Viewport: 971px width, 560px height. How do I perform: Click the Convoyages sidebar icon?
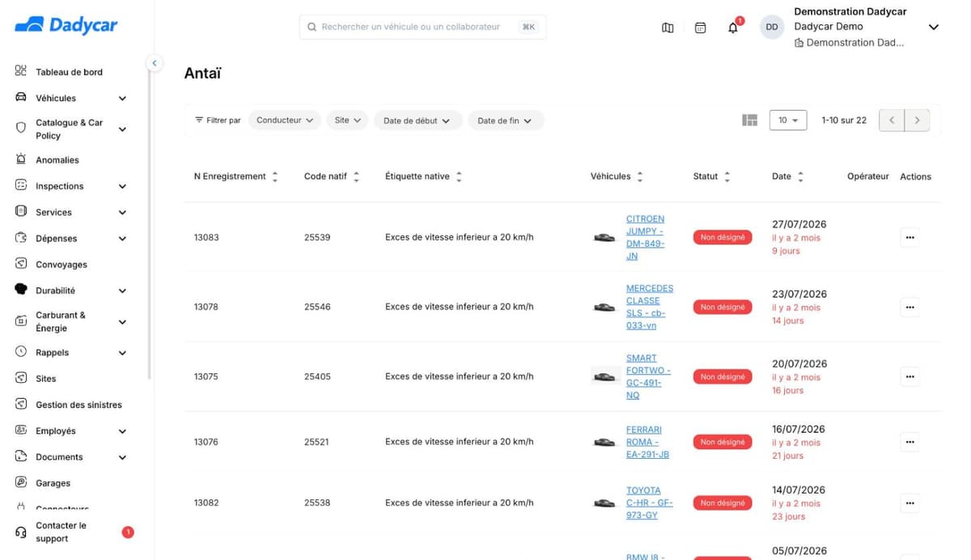coord(21,264)
